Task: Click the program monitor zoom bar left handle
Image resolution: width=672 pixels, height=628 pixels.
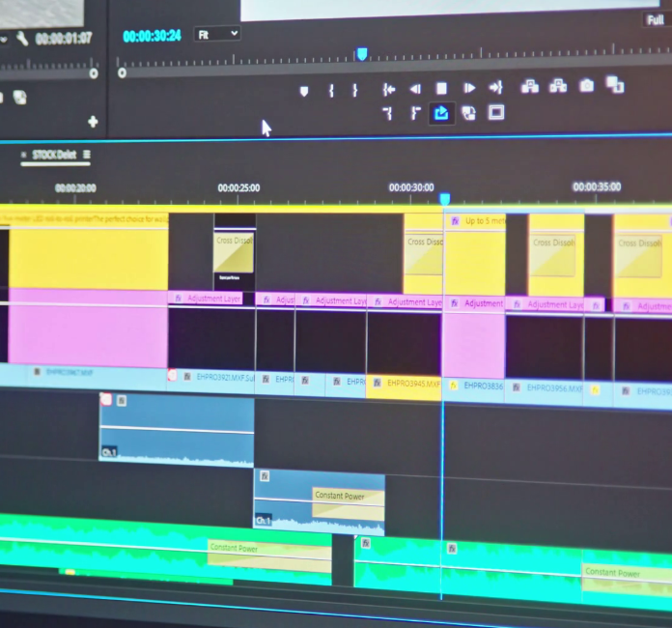Action: (123, 72)
